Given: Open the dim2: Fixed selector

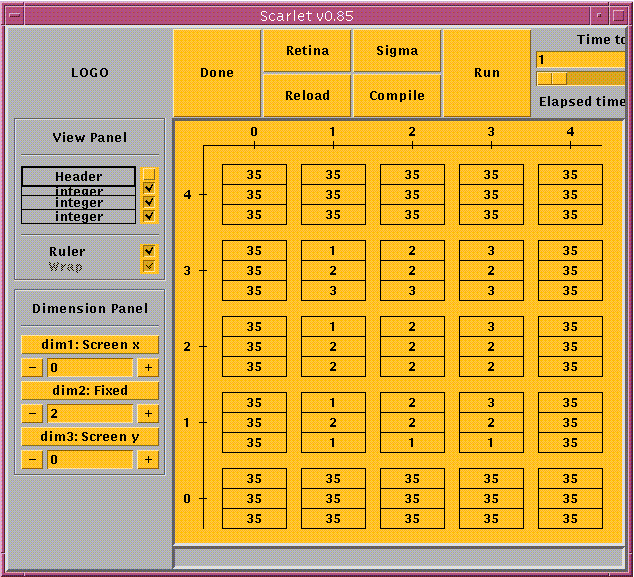Looking at the screenshot, I should [90, 391].
